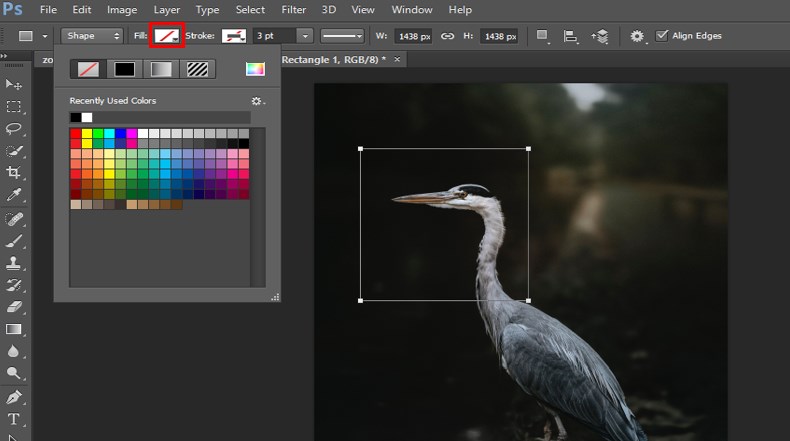Open the View menu

363,10
